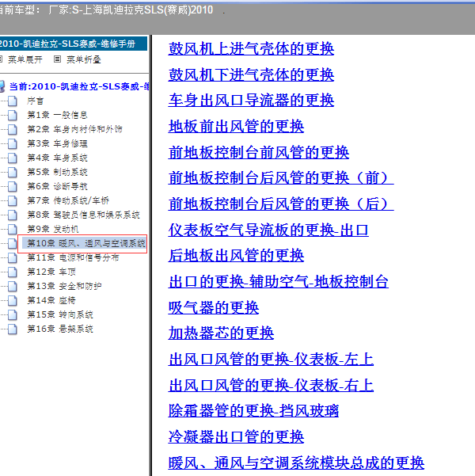Select 第7章 传动系统/车桥

coord(68,200)
